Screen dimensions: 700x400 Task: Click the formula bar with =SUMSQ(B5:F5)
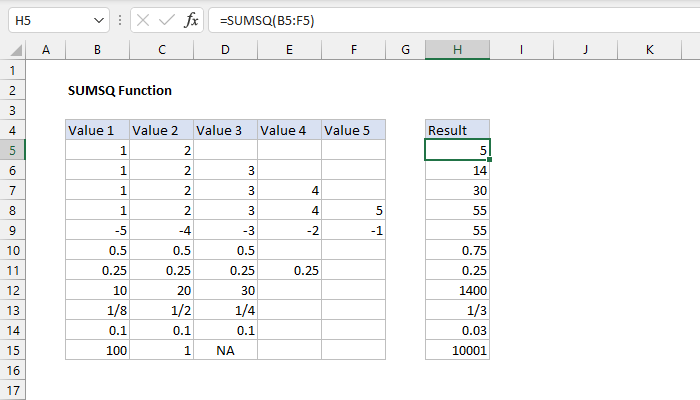(454, 21)
